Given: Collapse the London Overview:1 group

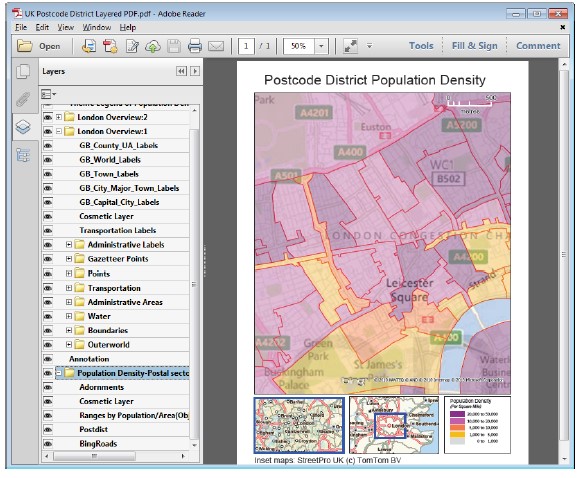Looking at the screenshot, I should click(59, 131).
